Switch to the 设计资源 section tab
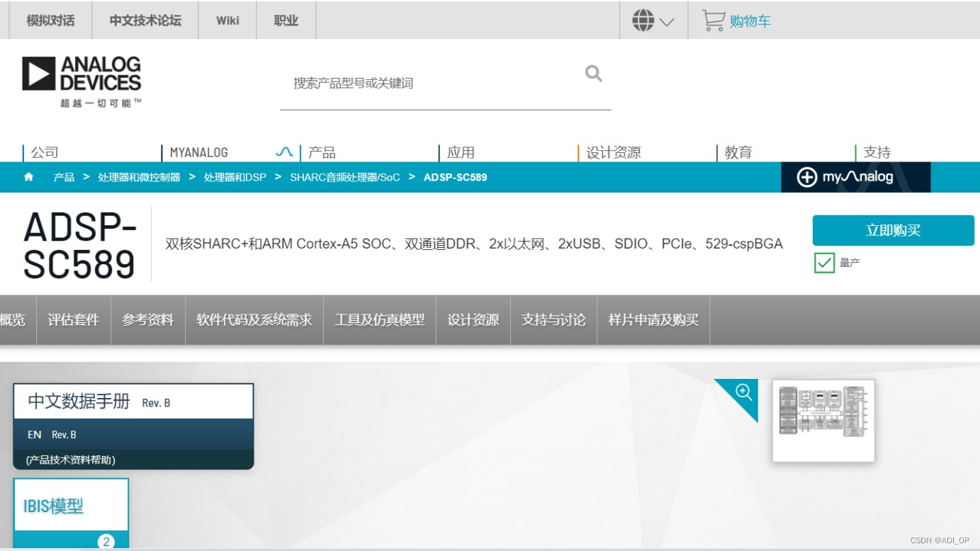This screenshot has height=551, width=980. coord(473,320)
